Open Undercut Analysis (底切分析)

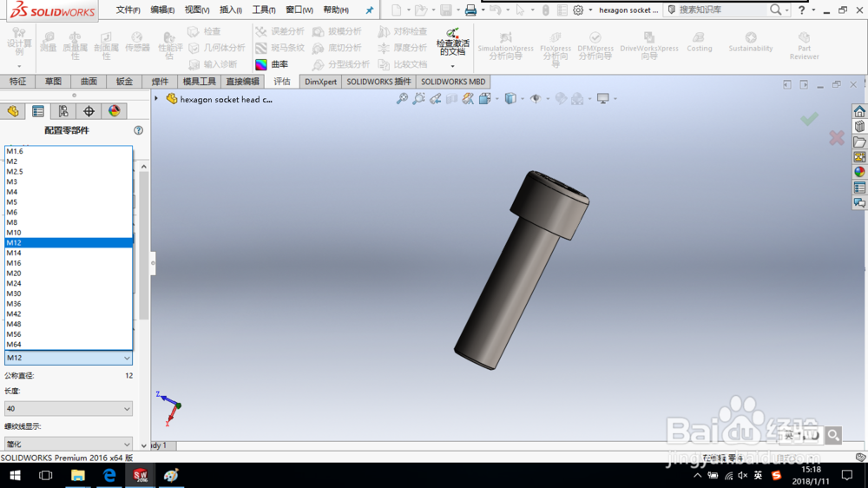click(x=337, y=48)
